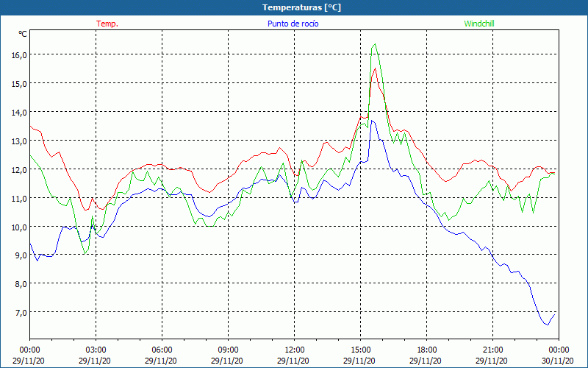Click the green Windchill peak above 16,0

375,44
